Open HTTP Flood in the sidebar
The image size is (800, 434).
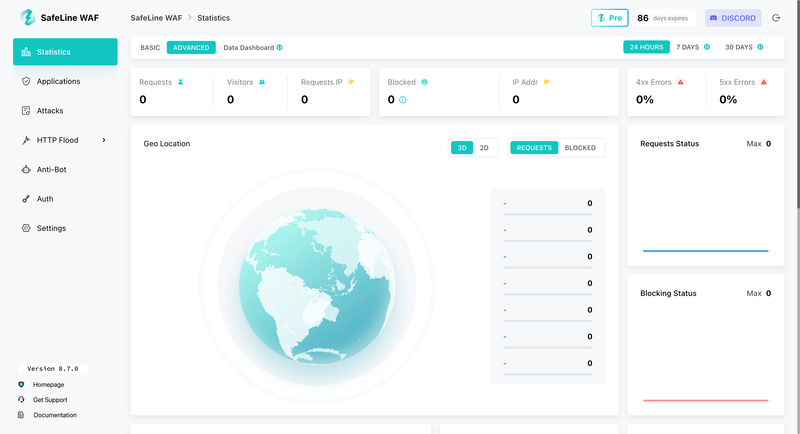[65, 140]
